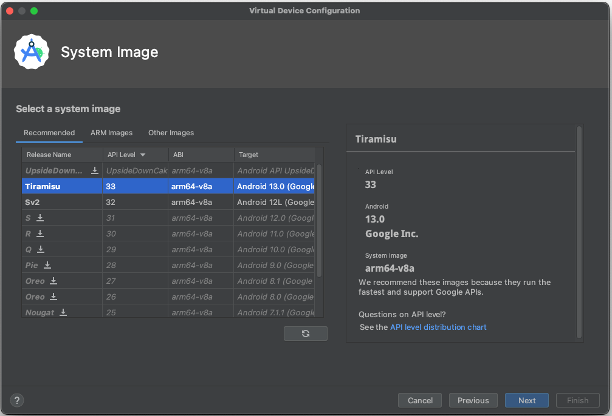This screenshot has height=416, width=612.
Task: Select the Tiramisu release row
Action: (168, 186)
